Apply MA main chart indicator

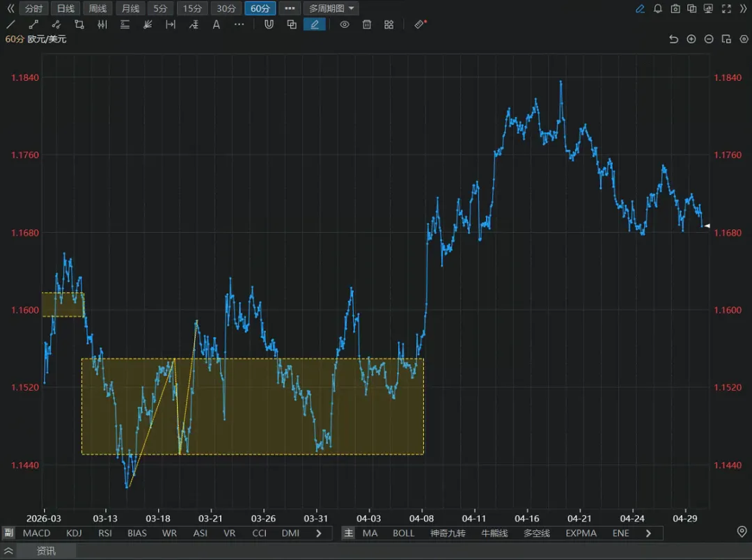(370, 533)
